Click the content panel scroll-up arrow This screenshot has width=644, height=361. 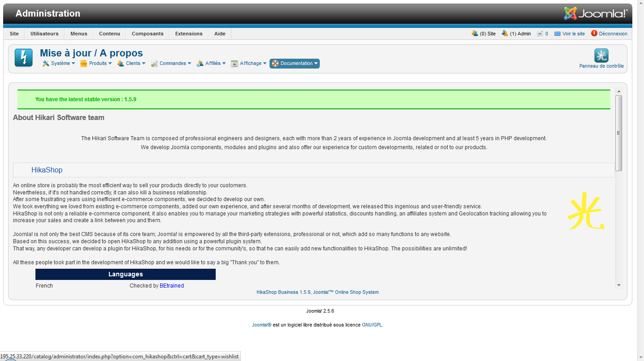click(x=619, y=91)
